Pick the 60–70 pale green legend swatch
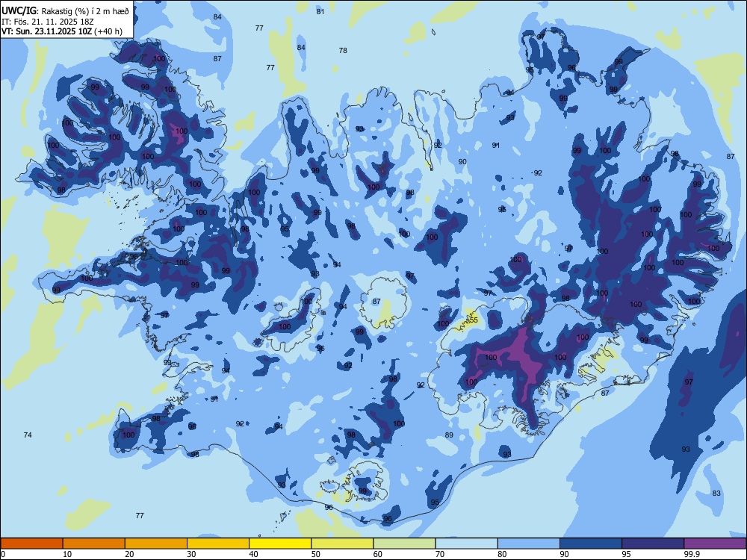The height and width of the screenshot is (560, 747). click(x=404, y=544)
